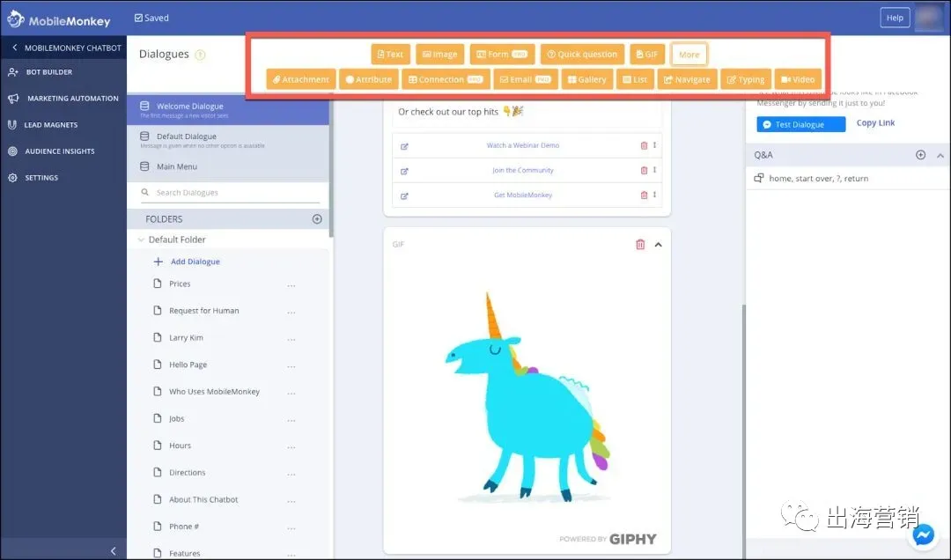The image size is (951, 560).
Task: Add a Form widget
Action: [502, 54]
